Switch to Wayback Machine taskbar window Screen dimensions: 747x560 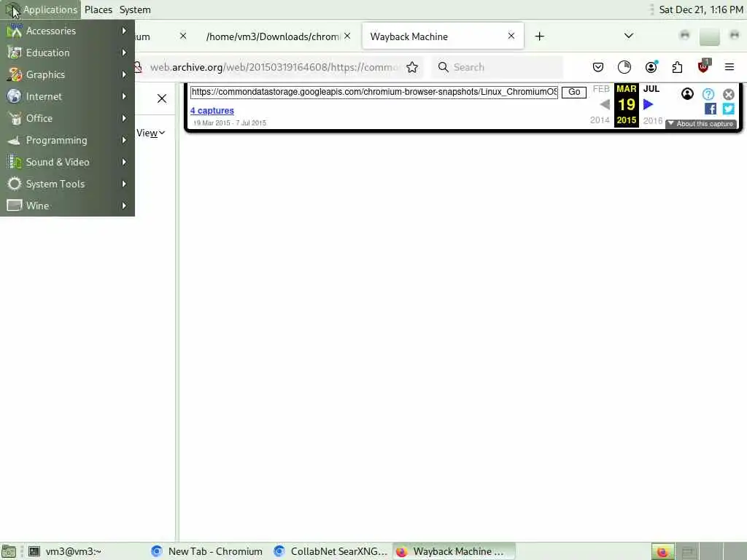[454, 551]
